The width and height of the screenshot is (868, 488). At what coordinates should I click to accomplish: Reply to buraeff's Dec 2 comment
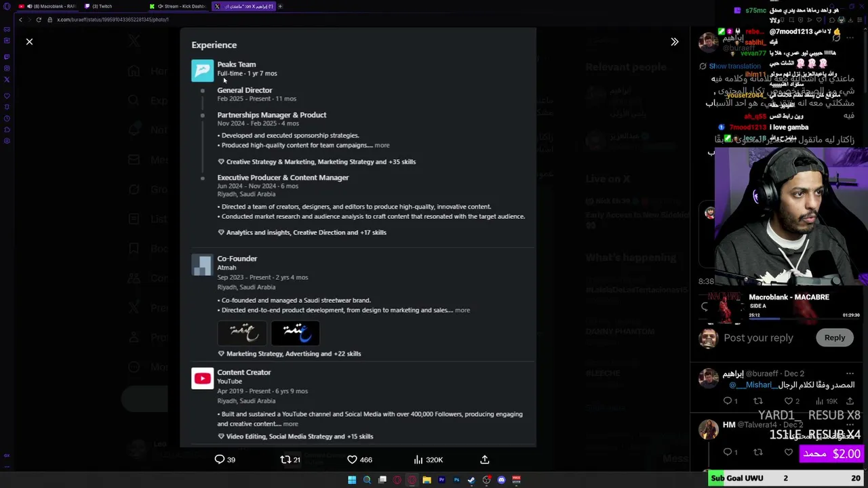730,401
